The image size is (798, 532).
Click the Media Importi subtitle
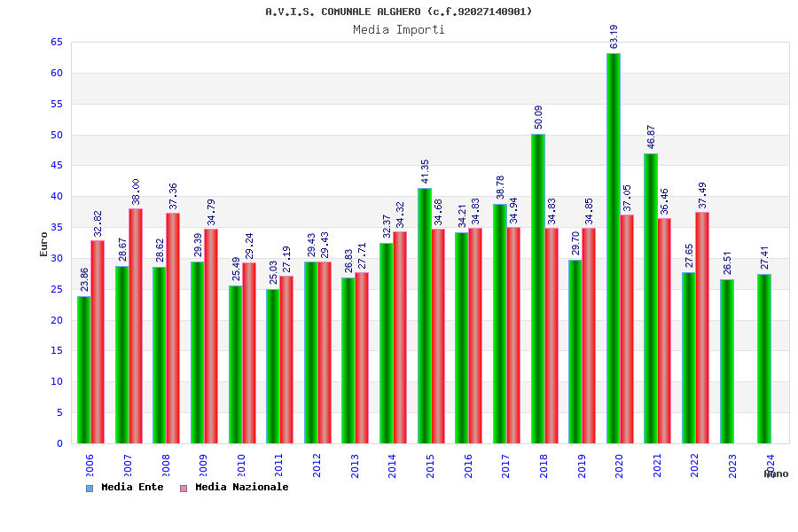pos(398,30)
